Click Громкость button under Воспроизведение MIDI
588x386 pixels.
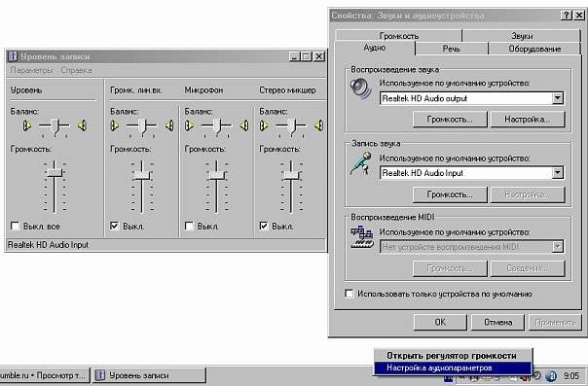coord(450,268)
